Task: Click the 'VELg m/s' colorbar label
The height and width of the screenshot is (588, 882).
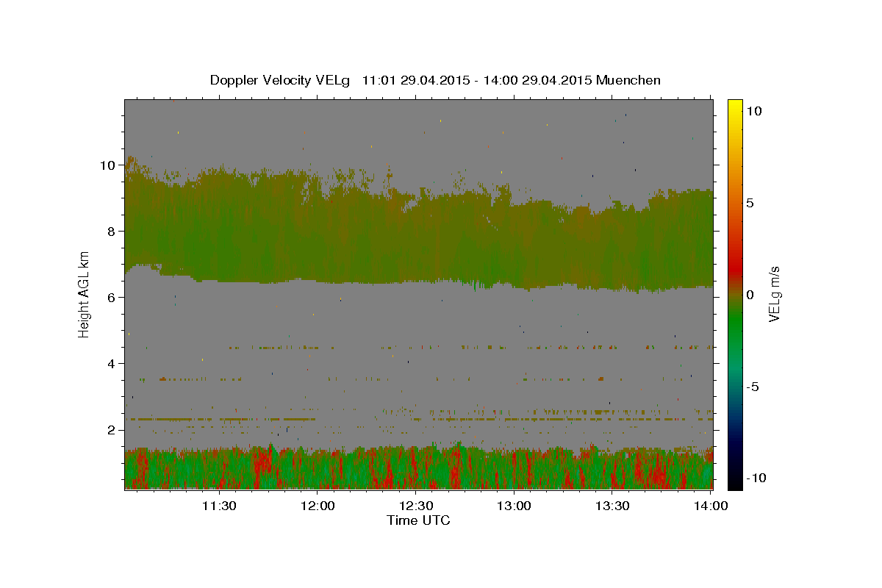Action: (775, 295)
